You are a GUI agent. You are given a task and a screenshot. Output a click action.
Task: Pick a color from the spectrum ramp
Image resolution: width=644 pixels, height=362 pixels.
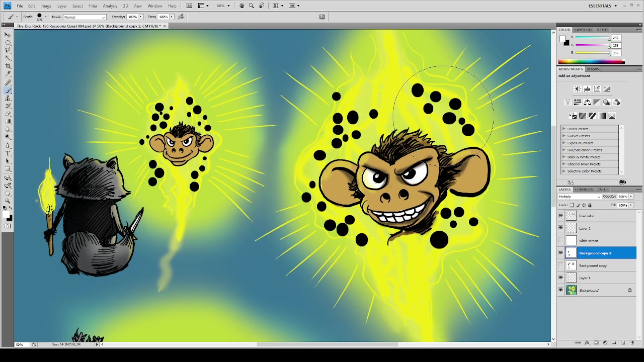tap(592, 62)
